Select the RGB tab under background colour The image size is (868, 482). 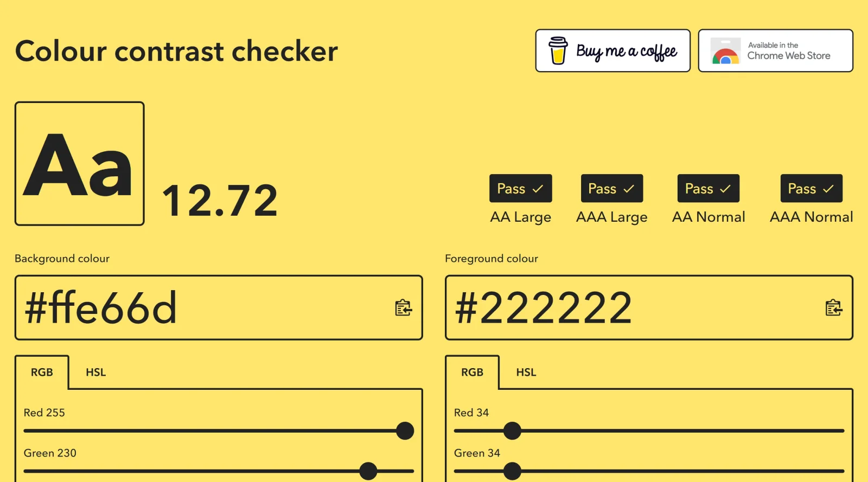[42, 372]
